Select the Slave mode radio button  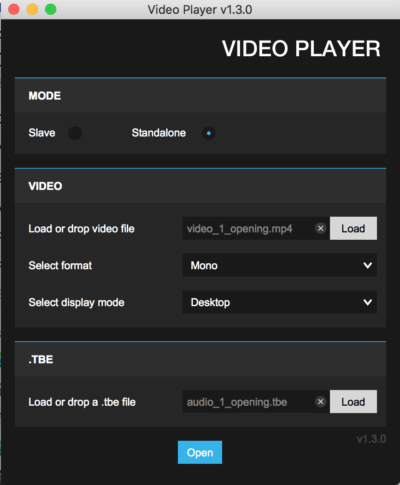pos(75,133)
